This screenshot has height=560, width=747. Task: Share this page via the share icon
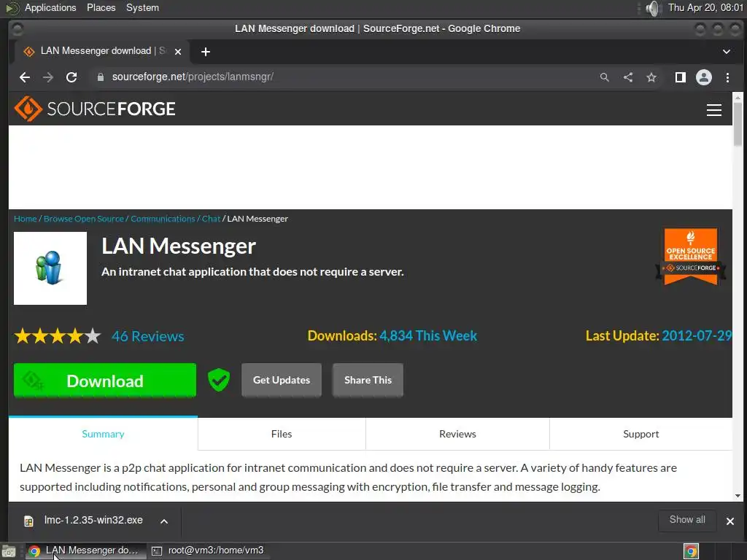628,77
